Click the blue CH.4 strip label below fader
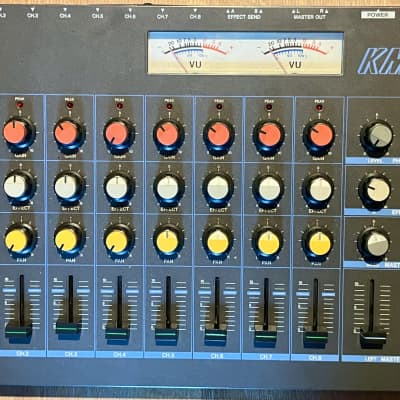400x400 pixels. pos(120,355)
